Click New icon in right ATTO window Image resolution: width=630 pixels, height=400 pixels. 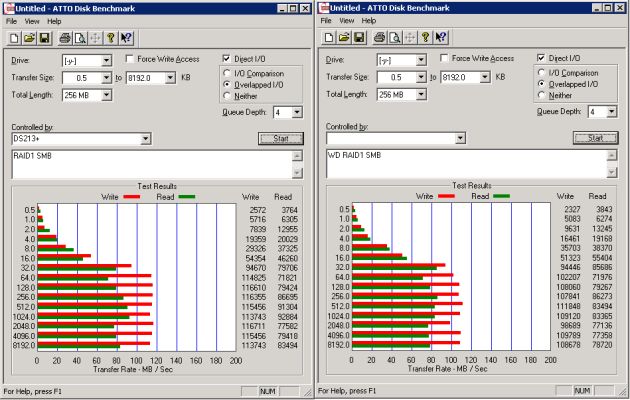pos(329,37)
